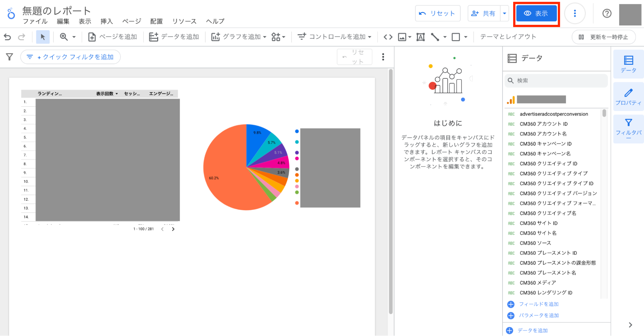Click the URL embed code brackets icon
This screenshot has width=644, height=336.
point(388,37)
